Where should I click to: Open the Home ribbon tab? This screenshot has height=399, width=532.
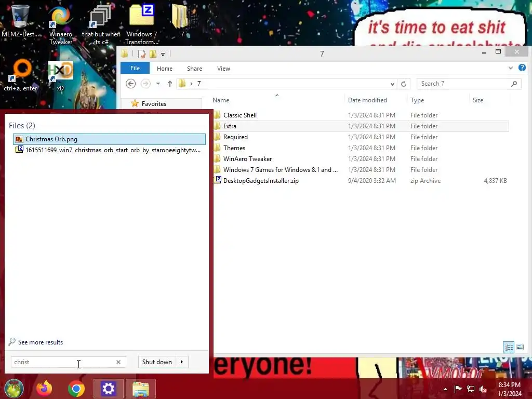[165, 69]
